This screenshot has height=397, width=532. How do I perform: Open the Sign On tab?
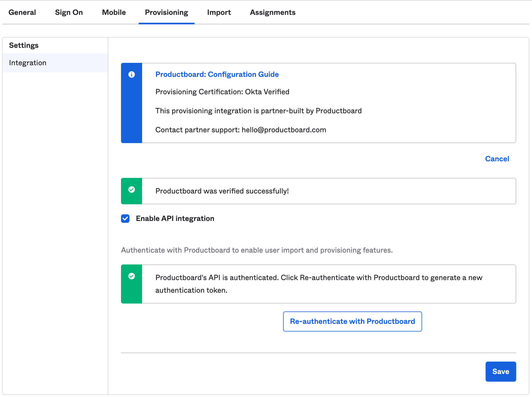(69, 12)
